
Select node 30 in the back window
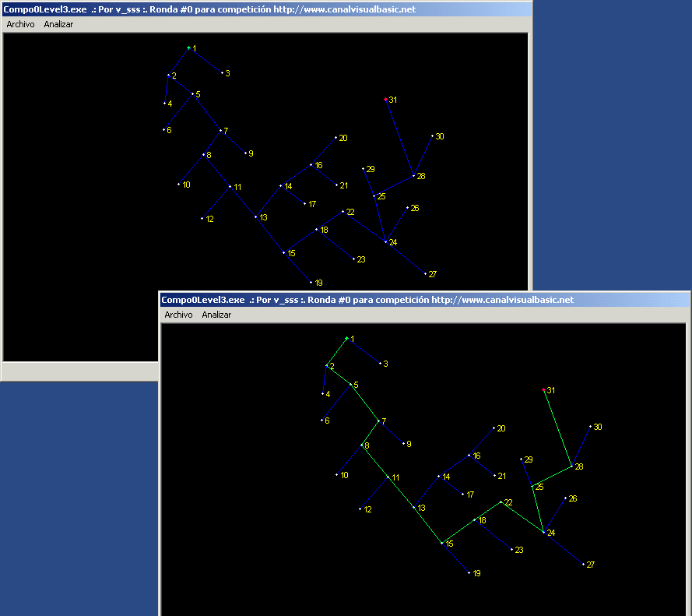432,136
